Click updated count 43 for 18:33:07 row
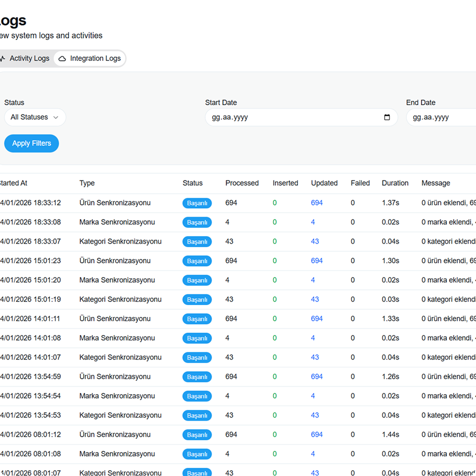This screenshot has width=476, height=476. click(x=315, y=241)
